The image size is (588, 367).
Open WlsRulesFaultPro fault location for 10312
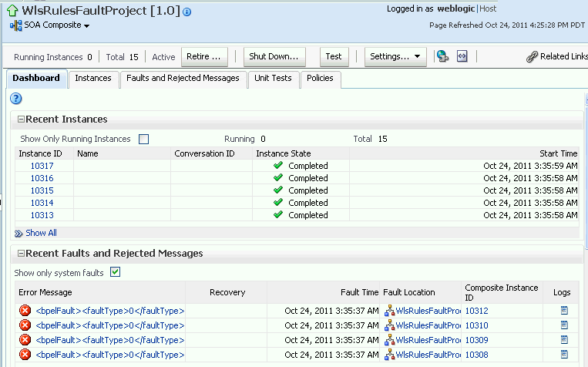[x=428, y=311]
